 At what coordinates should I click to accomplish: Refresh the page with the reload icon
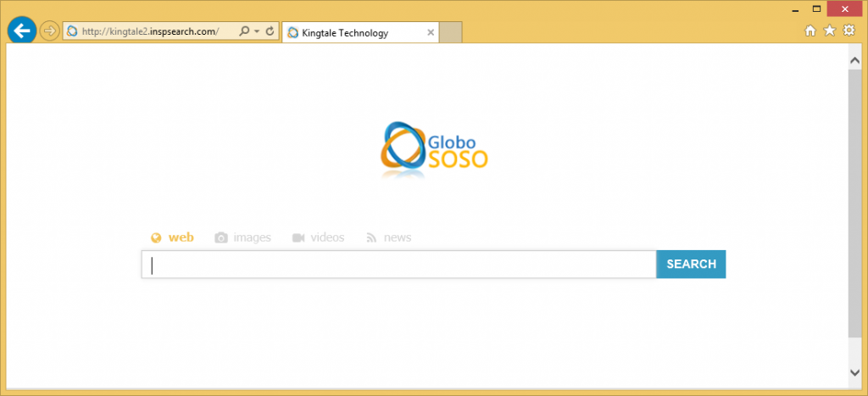coord(270,31)
